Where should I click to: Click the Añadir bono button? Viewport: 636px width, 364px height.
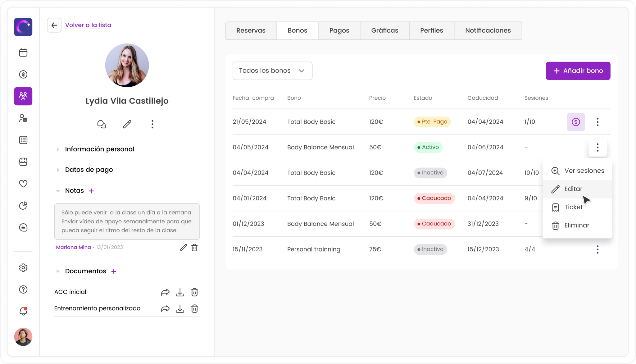pyautogui.click(x=578, y=71)
